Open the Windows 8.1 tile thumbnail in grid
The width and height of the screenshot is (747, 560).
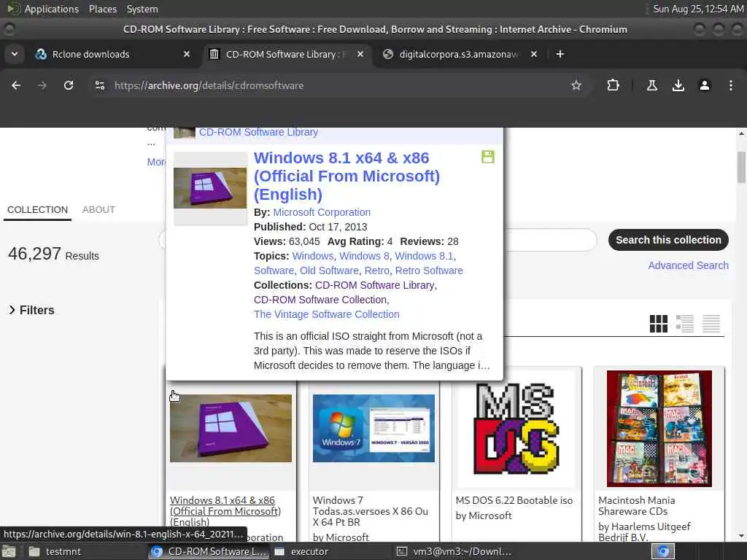[x=231, y=428]
